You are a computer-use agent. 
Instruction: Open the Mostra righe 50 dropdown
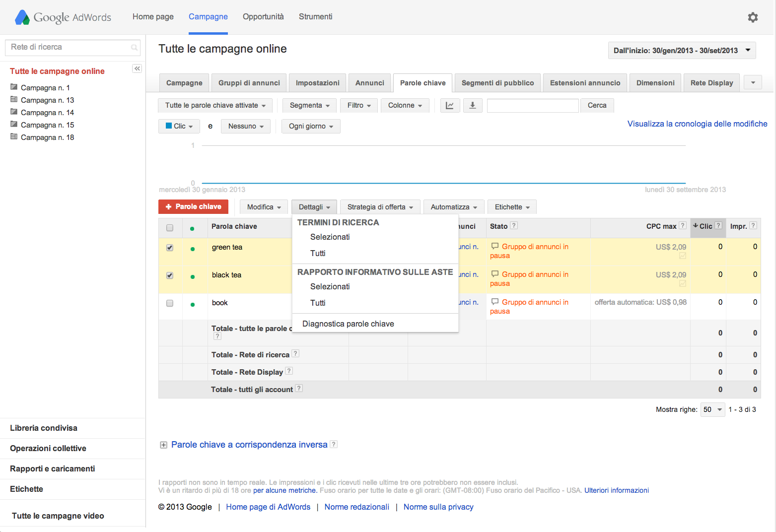point(712,409)
